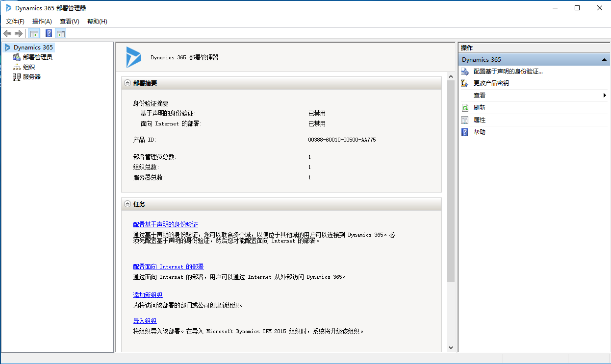This screenshot has height=364, width=611.
Task: Select 刷新 in the actions pane
Action: 480,108
